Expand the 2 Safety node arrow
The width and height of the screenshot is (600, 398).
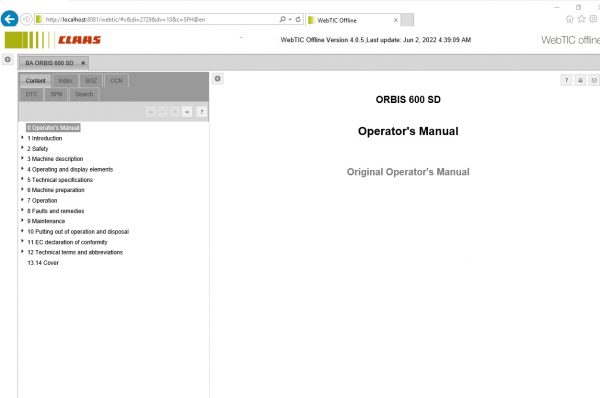(x=22, y=148)
